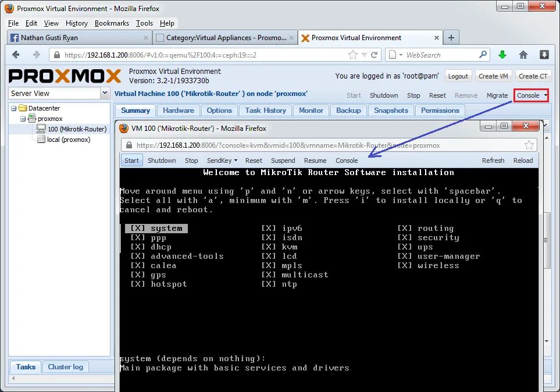Click Suspend in console window toolbar
The image size is (560, 392).
pyautogui.click(x=283, y=161)
